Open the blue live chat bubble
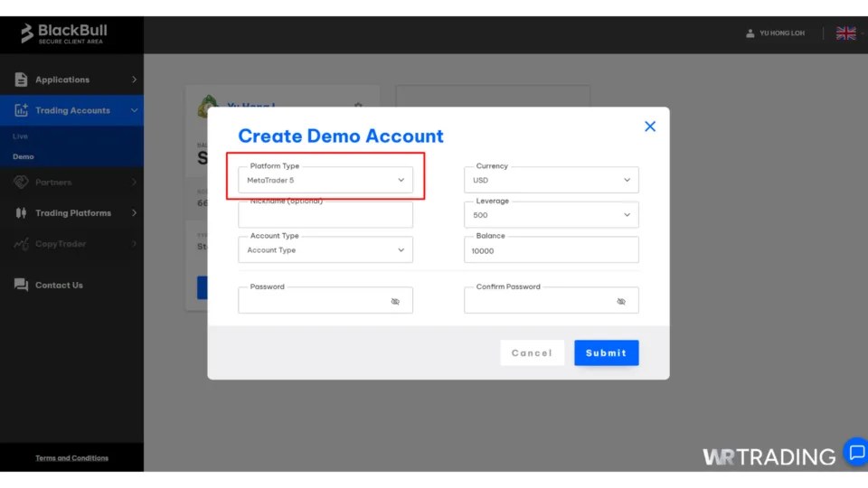Viewport: 868px width, 488px height. tap(855, 453)
